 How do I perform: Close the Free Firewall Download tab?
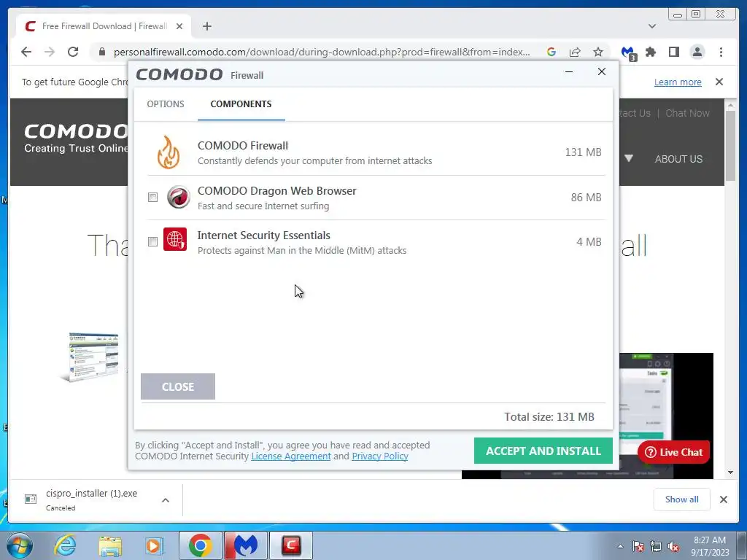(179, 26)
